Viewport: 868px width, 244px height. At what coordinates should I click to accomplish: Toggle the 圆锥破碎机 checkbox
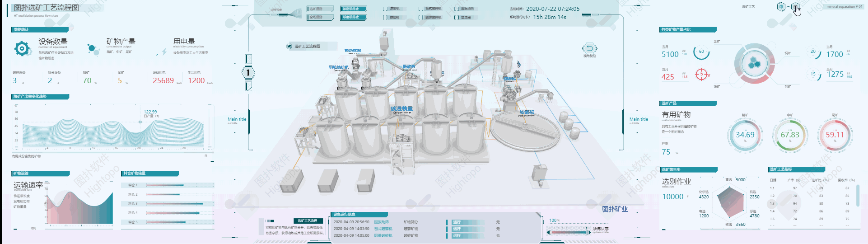click(420, 18)
